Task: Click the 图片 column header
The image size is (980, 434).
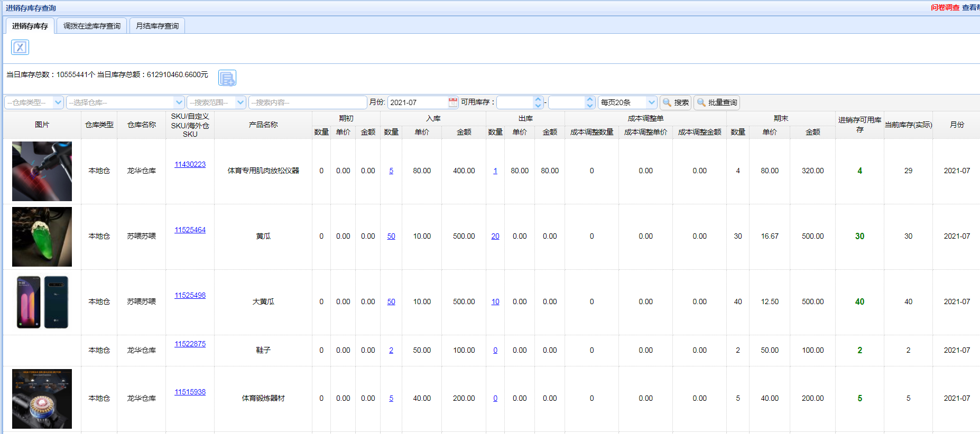Action: [x=42, y=125]
